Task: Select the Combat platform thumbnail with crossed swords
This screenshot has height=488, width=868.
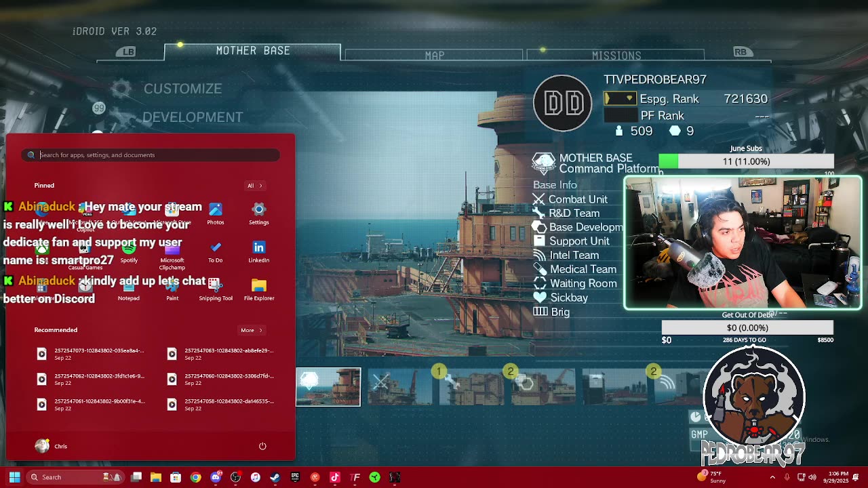Action: point(400,387)
